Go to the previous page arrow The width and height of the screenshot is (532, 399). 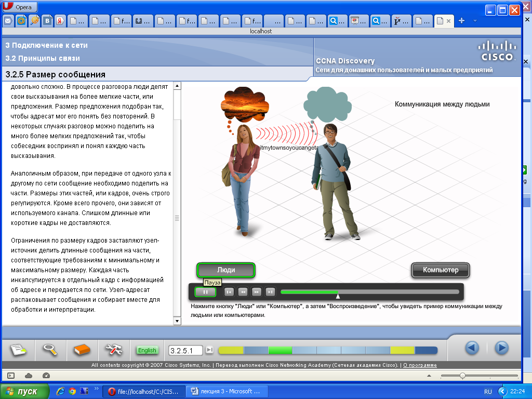click(472, 348)
